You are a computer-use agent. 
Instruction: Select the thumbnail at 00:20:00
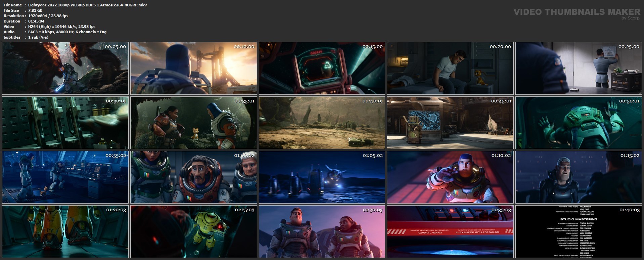pyautogui.click(x=450, y=69)
